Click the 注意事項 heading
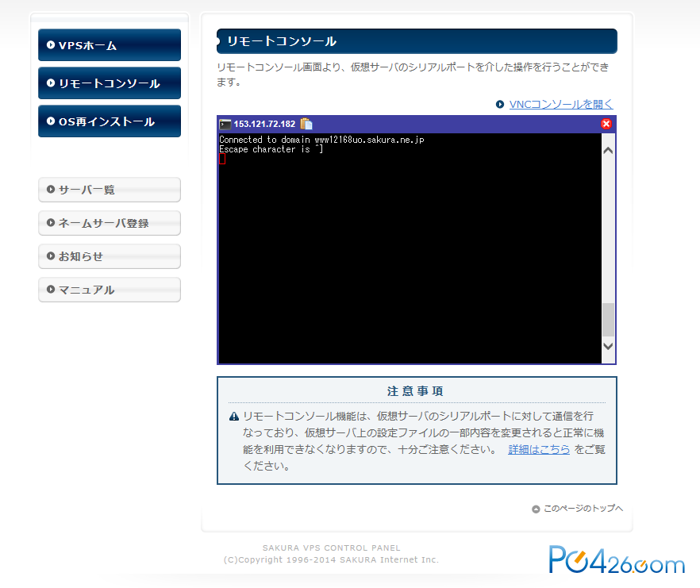Screen dimensions: 700x588 (415, 391)
